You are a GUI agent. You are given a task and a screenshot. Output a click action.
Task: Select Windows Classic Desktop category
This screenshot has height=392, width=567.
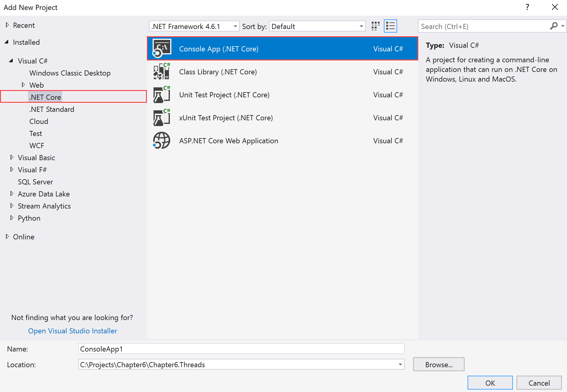70,73
